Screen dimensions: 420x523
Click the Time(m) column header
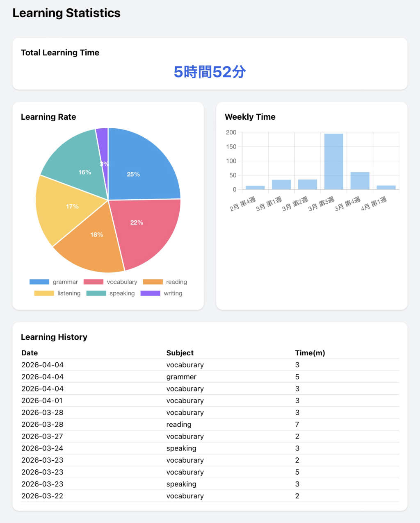point(310,353)
